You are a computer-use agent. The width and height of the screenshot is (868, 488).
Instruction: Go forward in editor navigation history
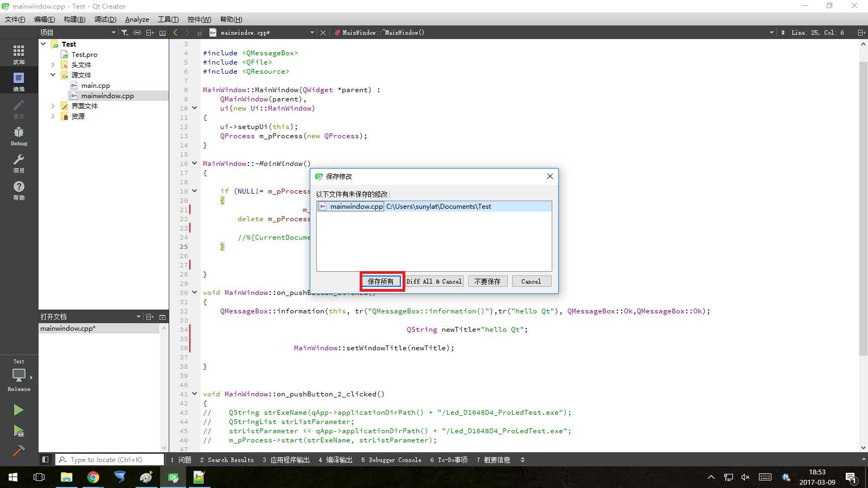click(188, 33)
